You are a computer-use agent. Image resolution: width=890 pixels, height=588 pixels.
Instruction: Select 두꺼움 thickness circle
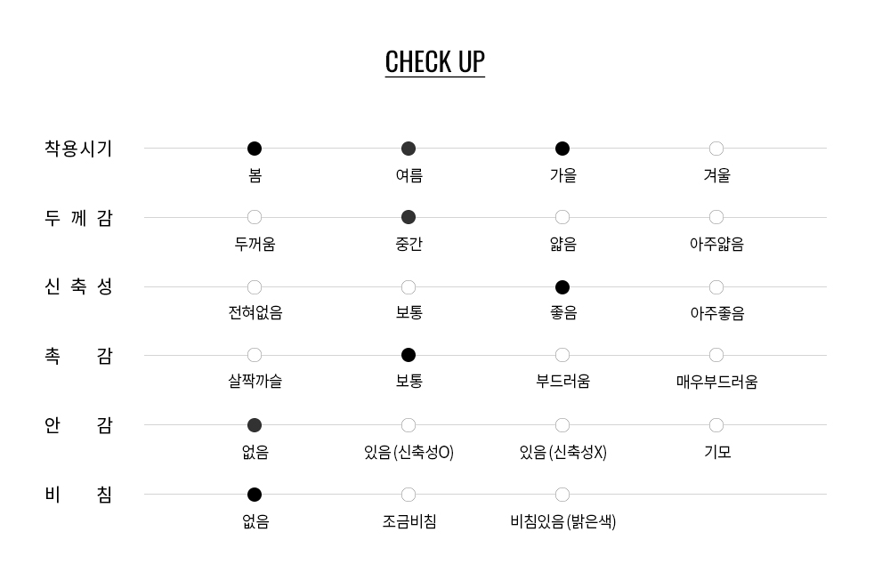(x=255, y=217)
